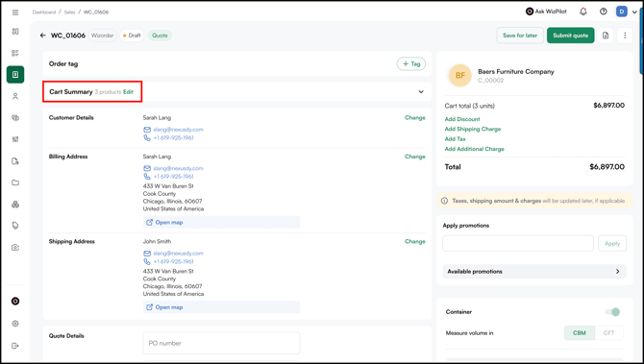Image resolution: width=644 pixels, height=364 pixels.
Task: Open the tag icon in the sidebar
Action: 15,226
